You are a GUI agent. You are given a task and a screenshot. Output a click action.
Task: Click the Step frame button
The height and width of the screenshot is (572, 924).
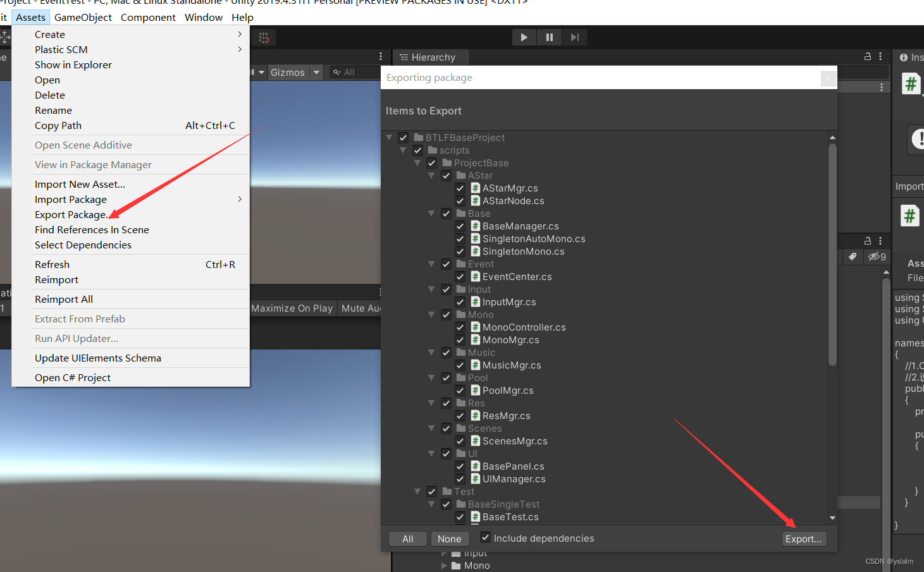[574, 37]
